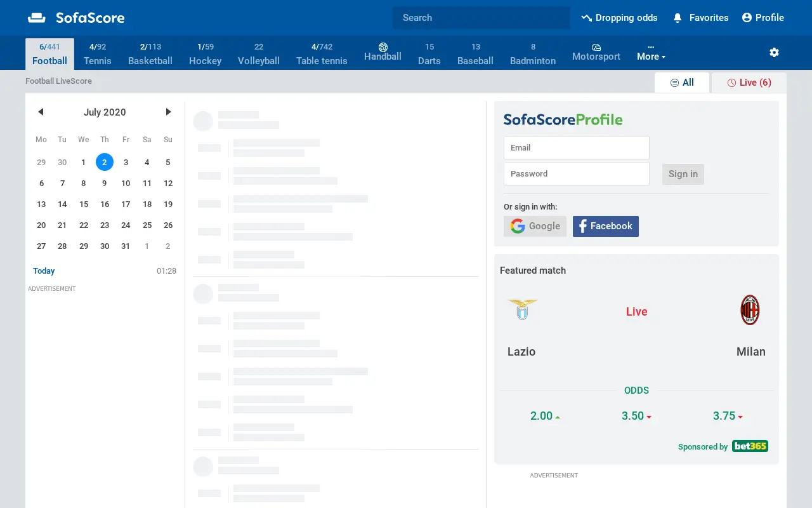Go to previous month in calendar
812x508 pixels.
click(41, 112)
